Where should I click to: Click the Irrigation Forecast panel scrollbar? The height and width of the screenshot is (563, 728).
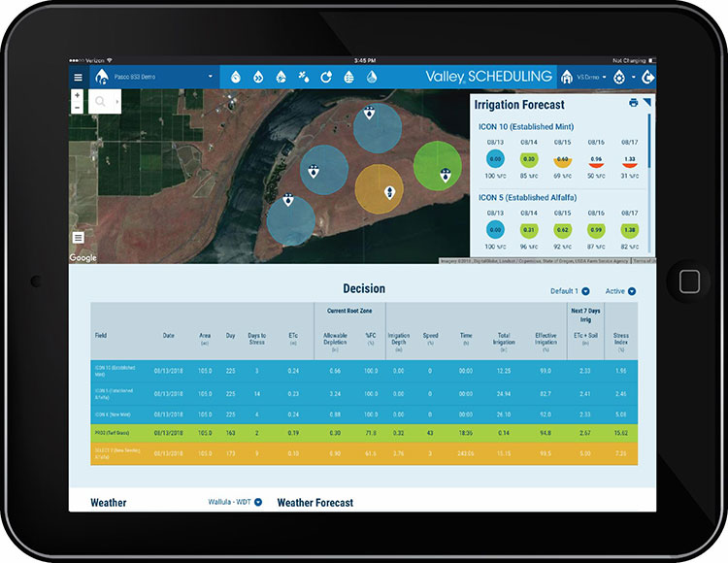pos(648,141)
